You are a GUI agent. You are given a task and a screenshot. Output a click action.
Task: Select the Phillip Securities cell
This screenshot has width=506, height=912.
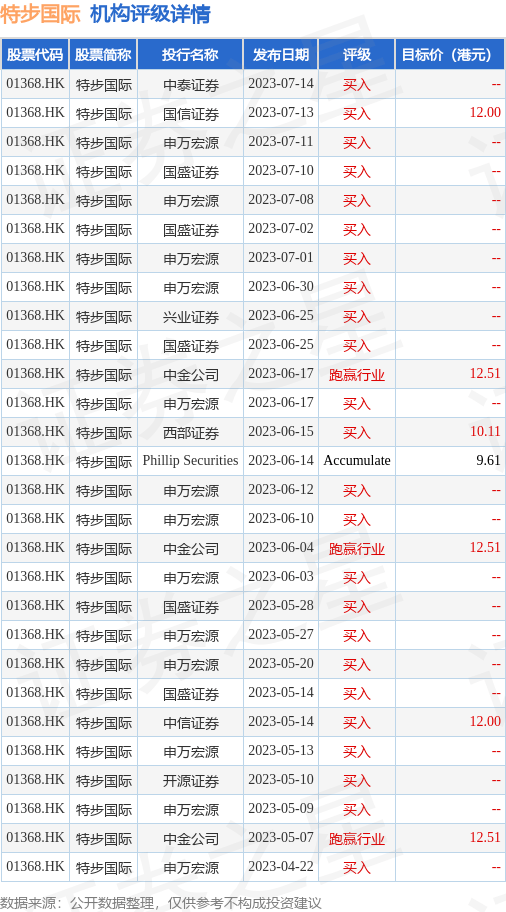[x=191, y=461]
